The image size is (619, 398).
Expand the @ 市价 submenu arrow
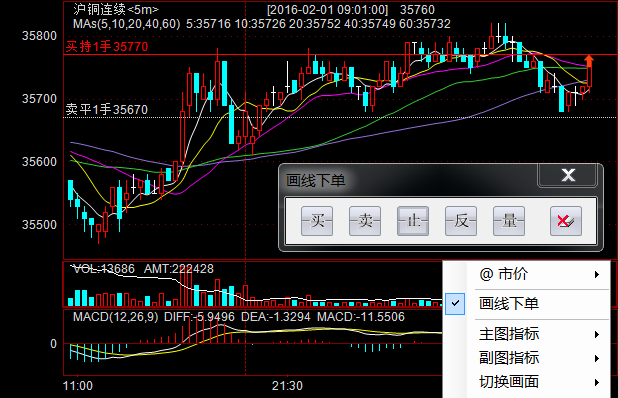point(597,274)
